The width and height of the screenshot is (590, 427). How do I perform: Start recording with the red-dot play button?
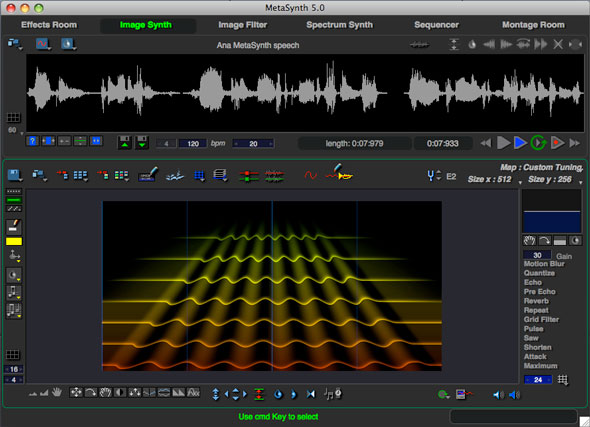coord(557,143)
